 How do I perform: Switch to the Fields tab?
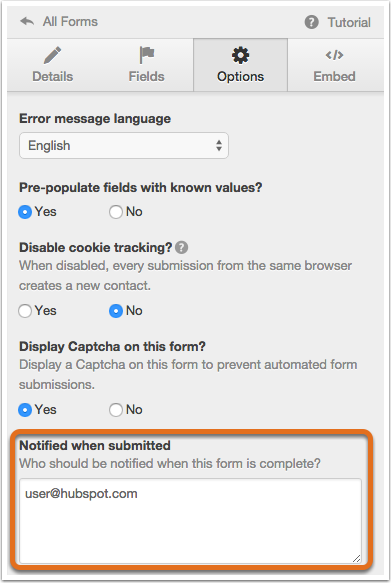click(x=146, y=65)
